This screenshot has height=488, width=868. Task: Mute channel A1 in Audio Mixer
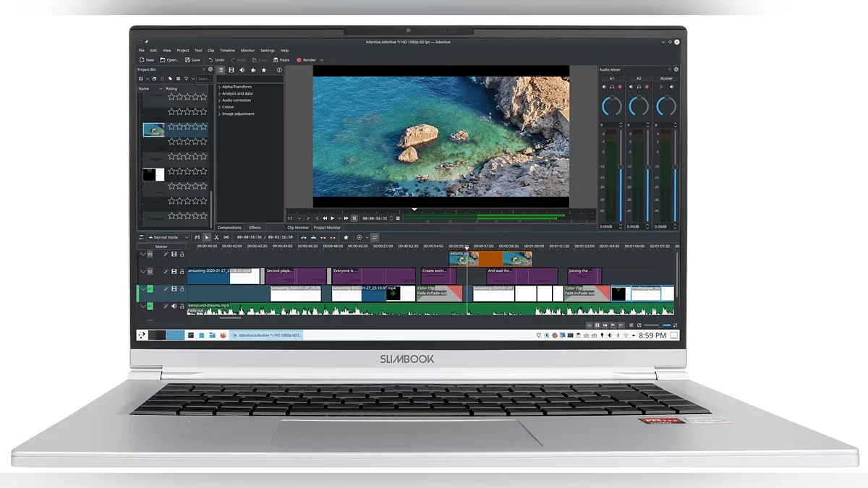tap(604, 87)
